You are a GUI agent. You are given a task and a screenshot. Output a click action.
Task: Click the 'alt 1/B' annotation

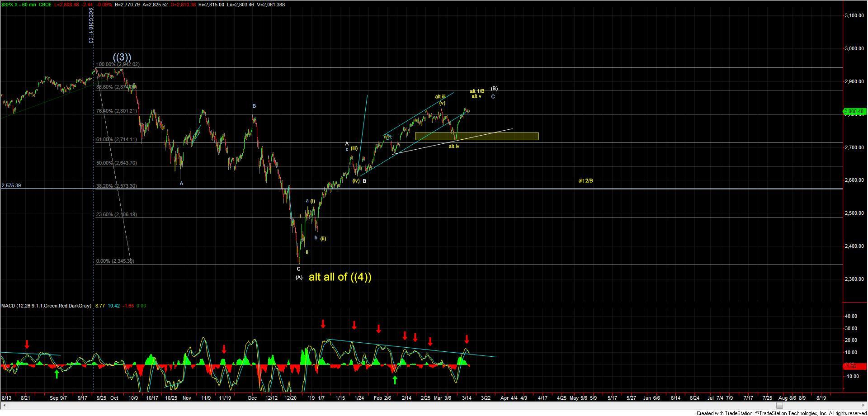pyautogui.click(x=477, y=91)
